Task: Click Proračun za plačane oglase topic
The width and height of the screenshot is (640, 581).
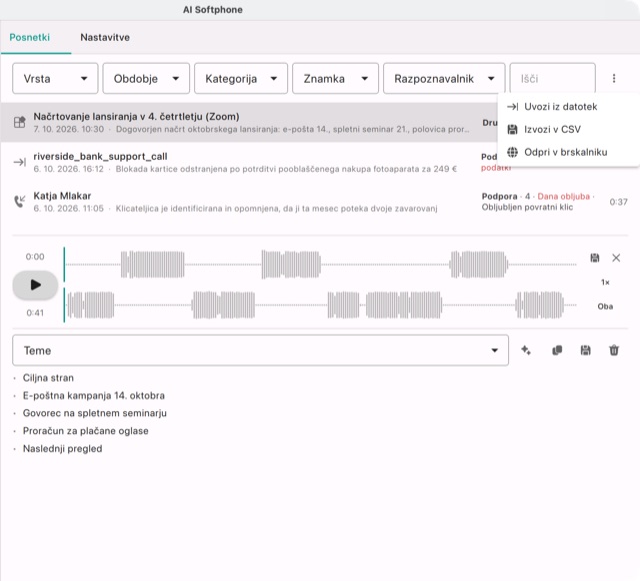Action: point(86,431)
